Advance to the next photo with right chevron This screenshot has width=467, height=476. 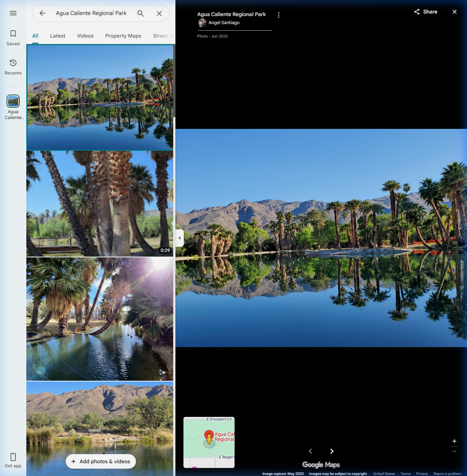pyautogui.click(x=332, y=451)
